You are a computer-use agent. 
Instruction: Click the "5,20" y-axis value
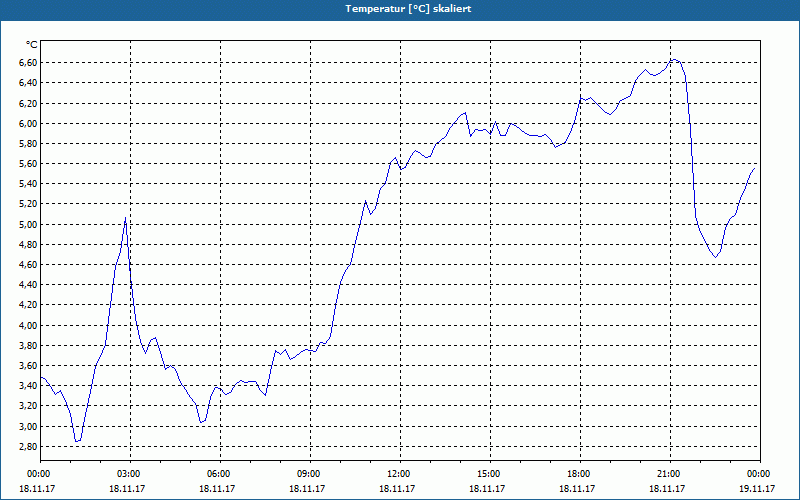coord(29,204)
